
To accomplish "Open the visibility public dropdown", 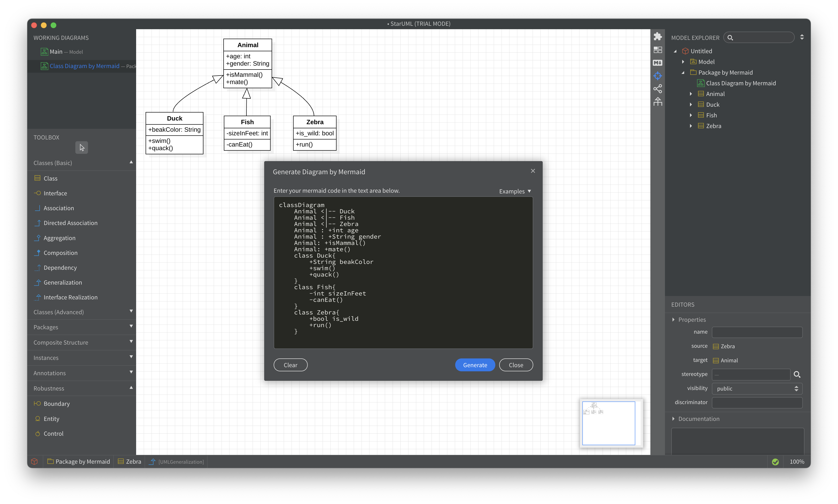I will coord(757,389).
